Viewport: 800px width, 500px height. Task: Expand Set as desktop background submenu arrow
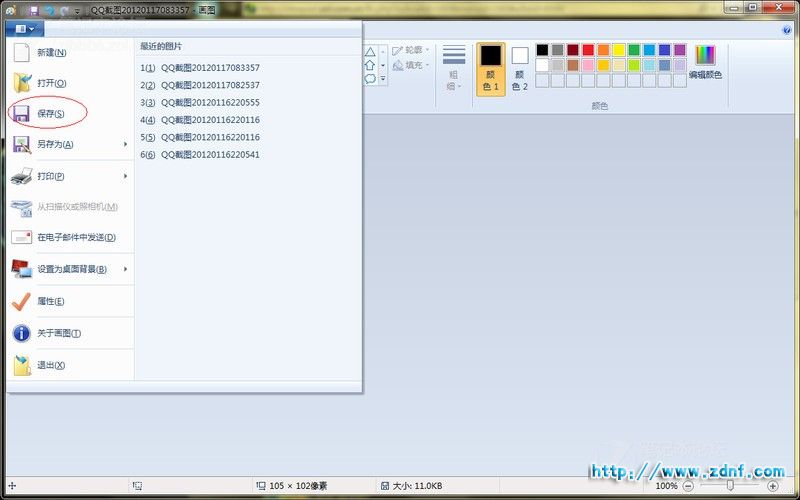[x=125, y=269]
